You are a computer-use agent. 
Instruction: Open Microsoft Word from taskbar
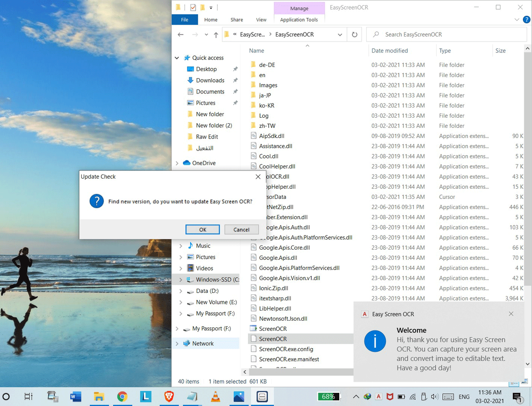[x=76, y=396]
